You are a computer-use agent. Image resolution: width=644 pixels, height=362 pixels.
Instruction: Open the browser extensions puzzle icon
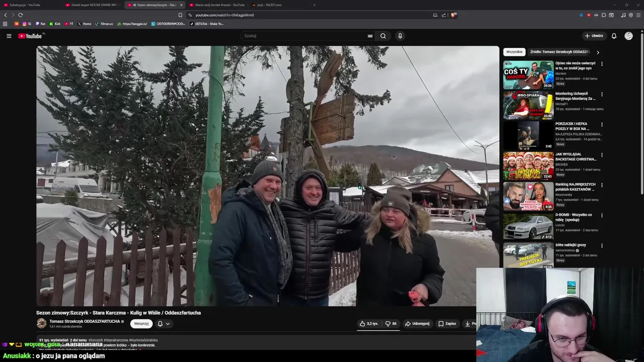coord(604,15)
